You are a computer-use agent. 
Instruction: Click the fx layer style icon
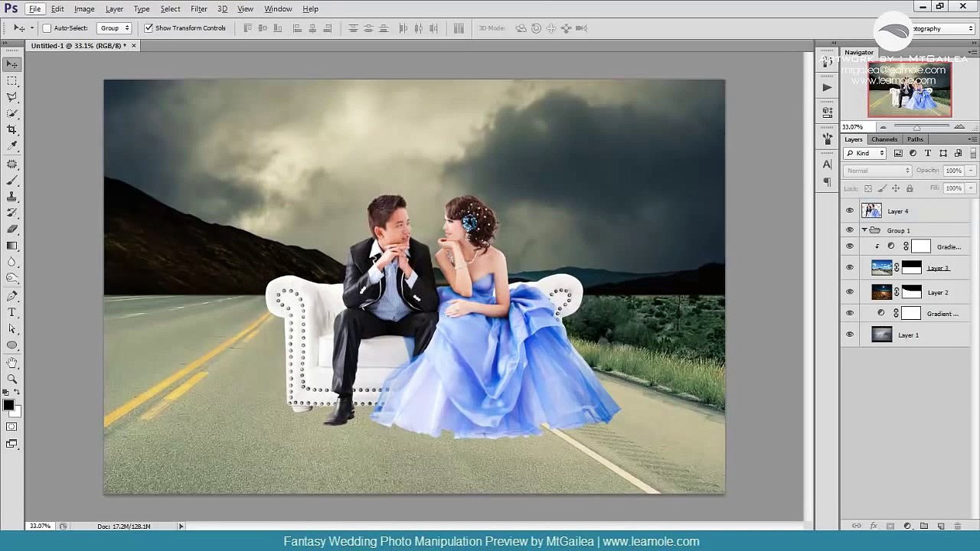click(x=874, y=527)
